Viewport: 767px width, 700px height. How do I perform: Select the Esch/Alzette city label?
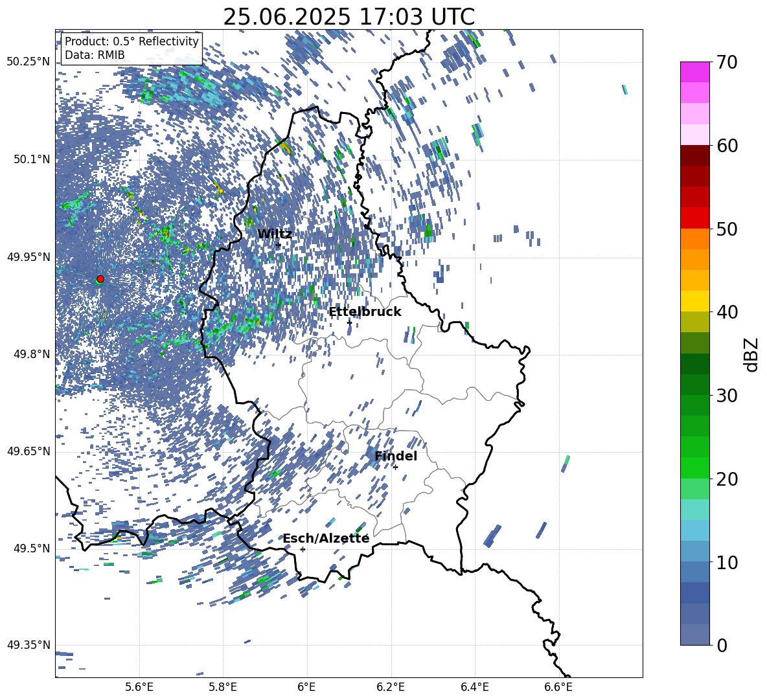pyautogui.click(x=326, y=538)
